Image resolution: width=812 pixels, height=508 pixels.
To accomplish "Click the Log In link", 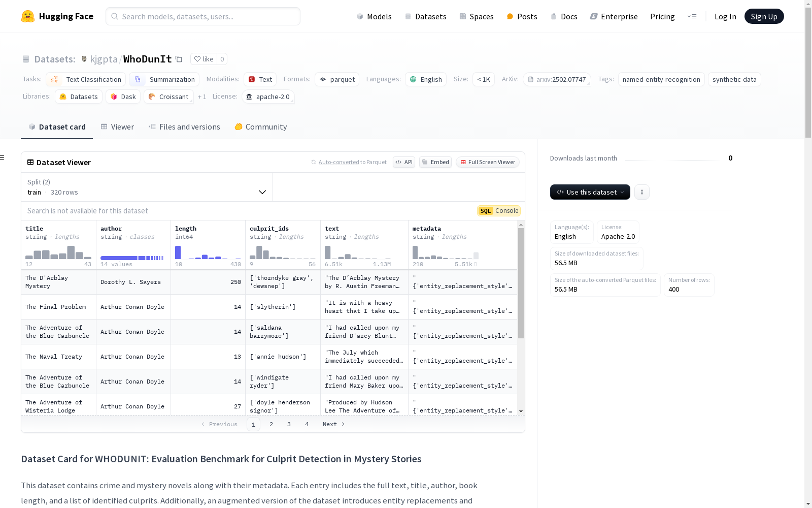I will (x=725, y=16).
